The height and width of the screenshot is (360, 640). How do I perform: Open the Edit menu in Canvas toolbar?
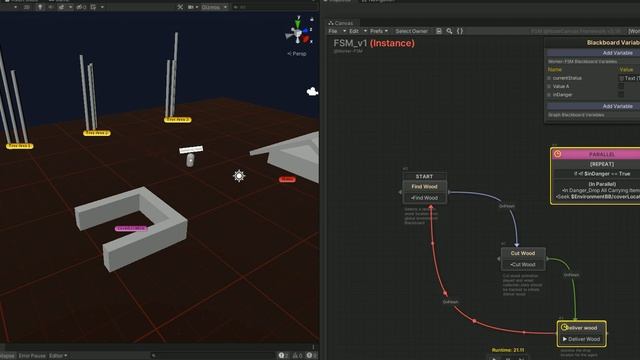[x=357, y=31]
